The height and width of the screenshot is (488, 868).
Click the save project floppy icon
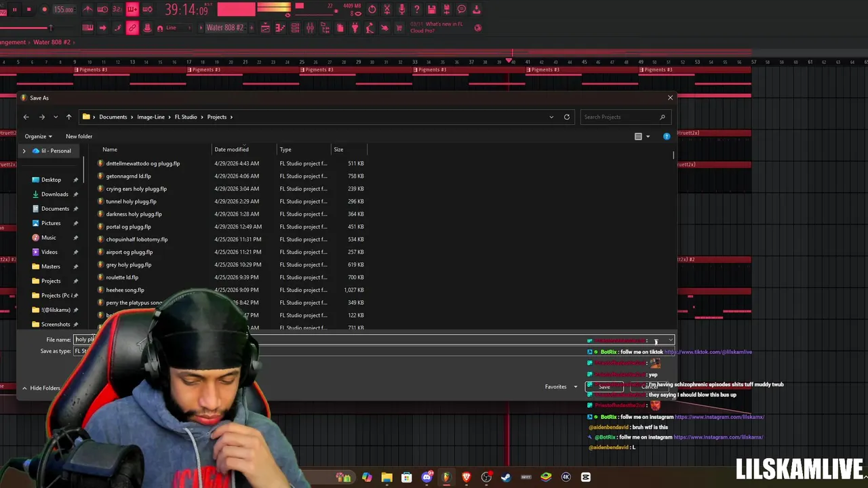pyautogui.click(x=431, y=9)
